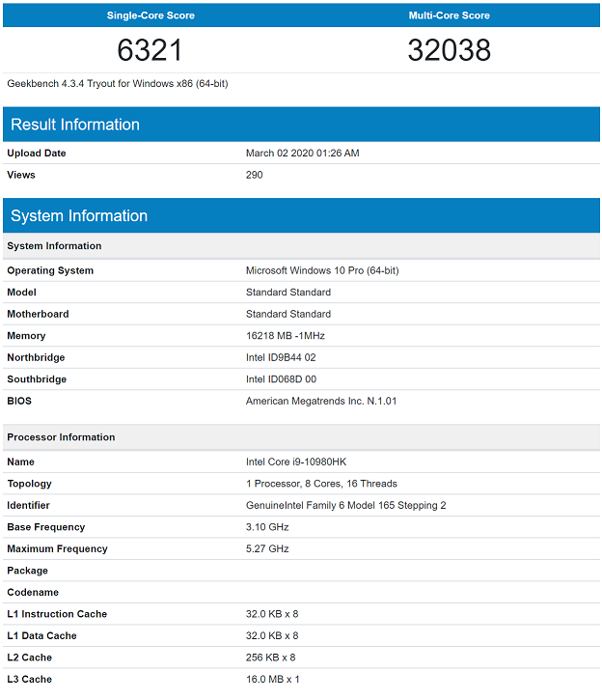Click the memory value 16218 MB -1MHz
Image resolution: width=602 pixels, height=700 pixels.
(x=285, y=336)
